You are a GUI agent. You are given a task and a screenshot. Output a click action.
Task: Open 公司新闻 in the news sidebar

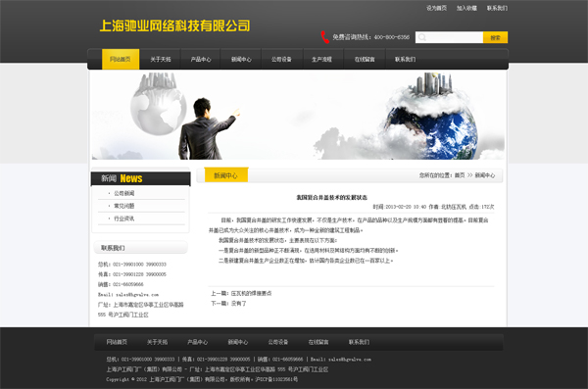point(124,193)
